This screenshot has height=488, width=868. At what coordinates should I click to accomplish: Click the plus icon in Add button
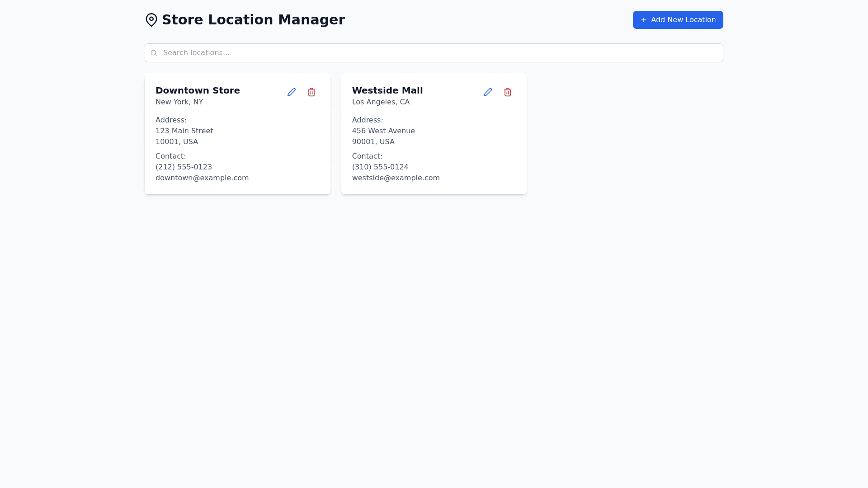point(644,20)
